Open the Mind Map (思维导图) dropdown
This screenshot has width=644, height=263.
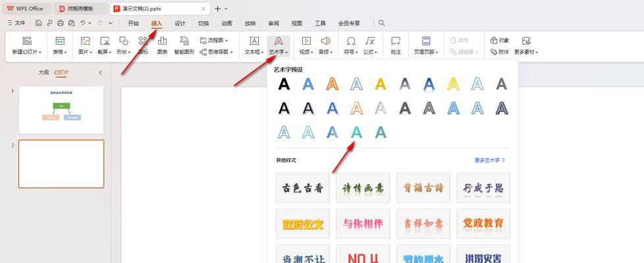216,52
